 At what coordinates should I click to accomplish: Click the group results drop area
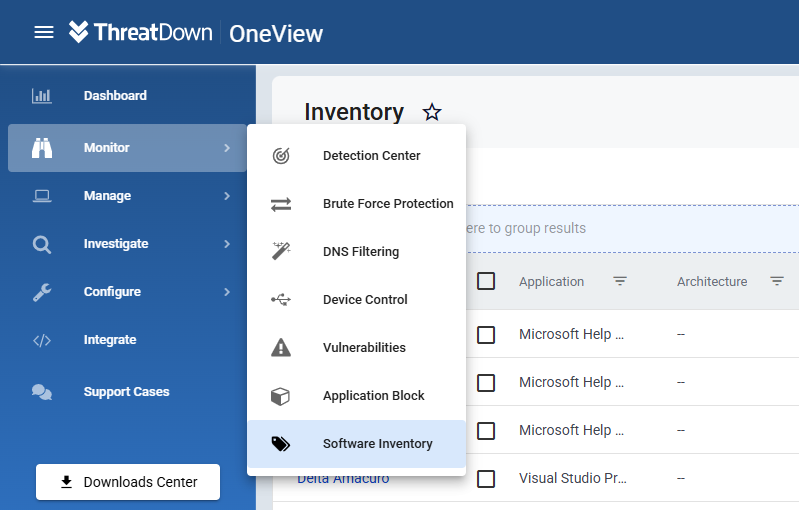coord(632,228)
